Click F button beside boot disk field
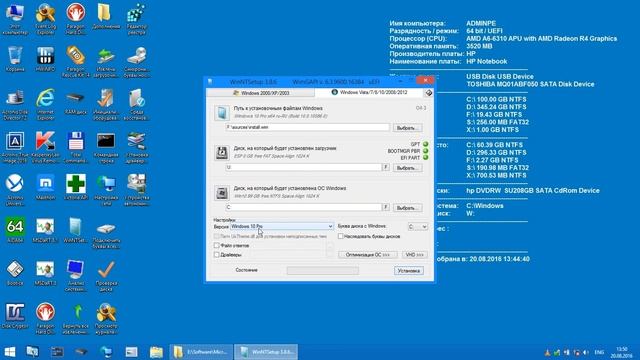Image resolution: width=640 pixels, height=360 pixels. click(x=385, y=167)
